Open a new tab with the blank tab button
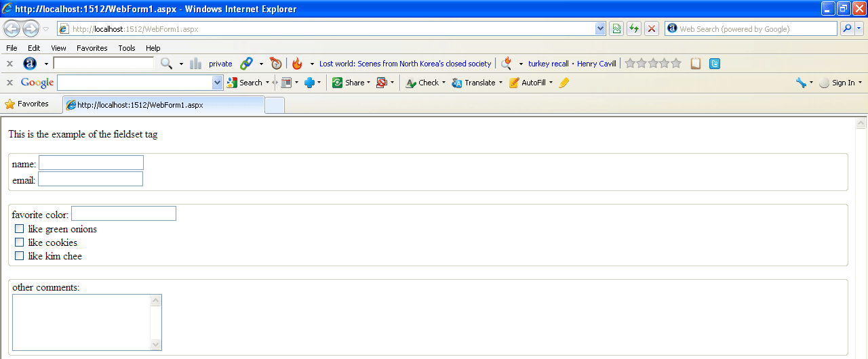The width and height of the screenshot is (868, 359). click(x=275, y=106)
